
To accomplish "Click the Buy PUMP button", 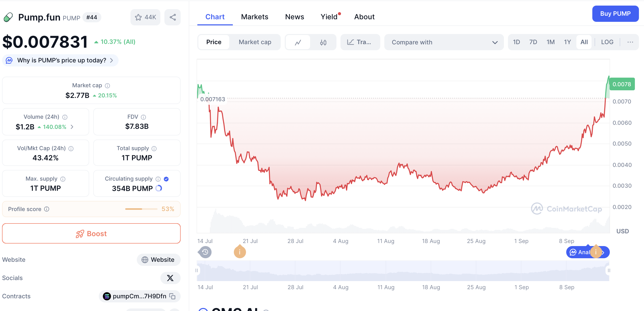I will pos(615,14).
